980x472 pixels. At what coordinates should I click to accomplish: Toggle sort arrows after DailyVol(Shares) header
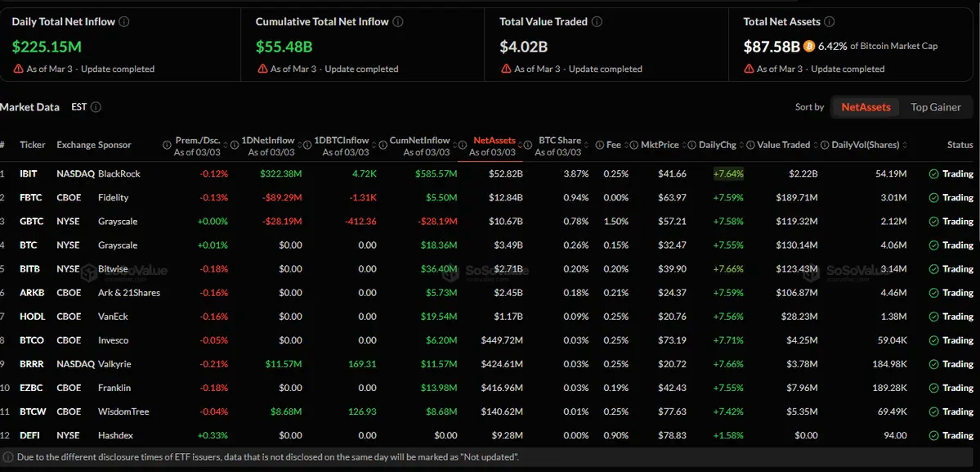click(x=904, y=145)
